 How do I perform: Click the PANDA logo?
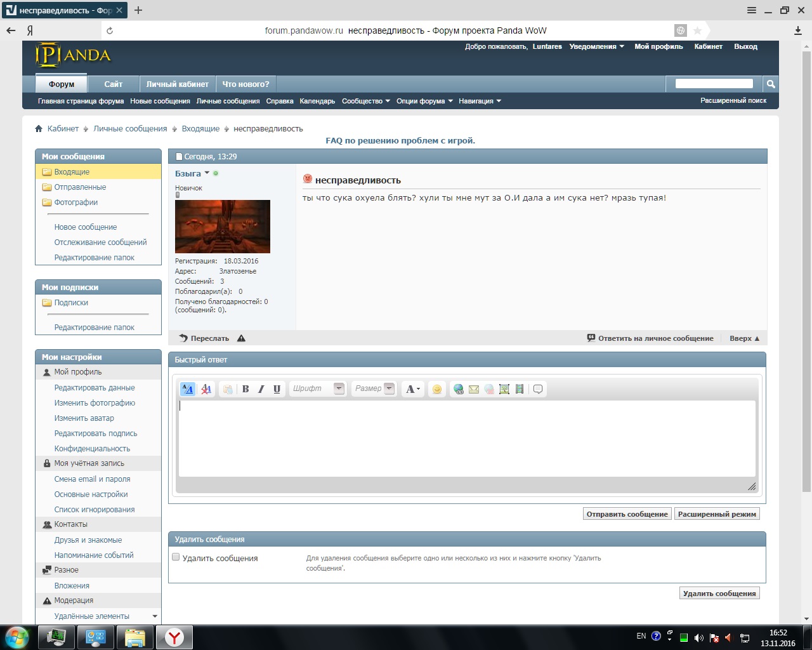[73, 55]
